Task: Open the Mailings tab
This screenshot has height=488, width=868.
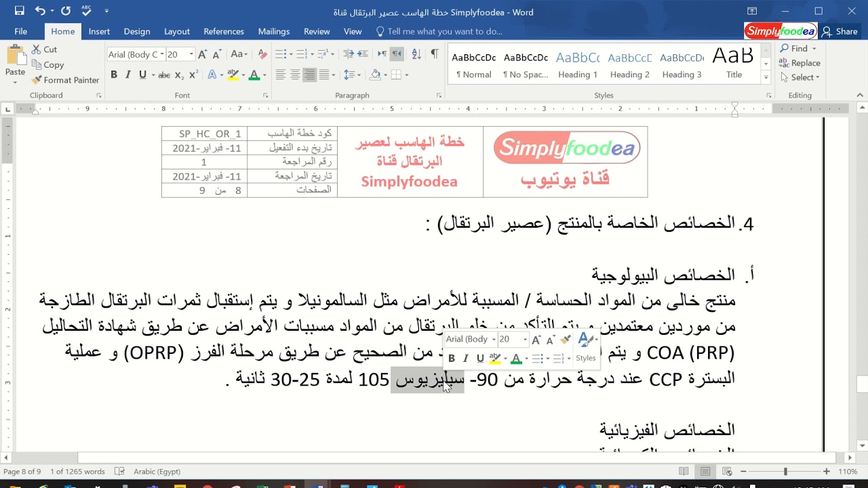Action: (274, 31)
